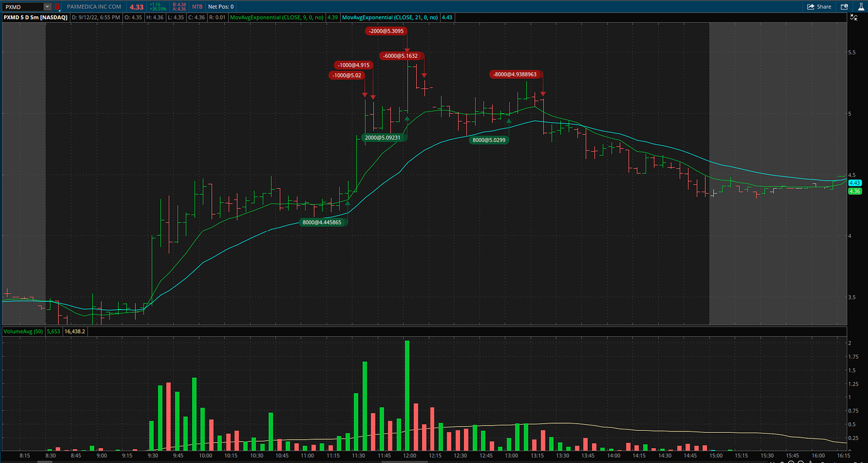
Task: Click the 12:00 time axis label
Action: click(x=410, y=455)
